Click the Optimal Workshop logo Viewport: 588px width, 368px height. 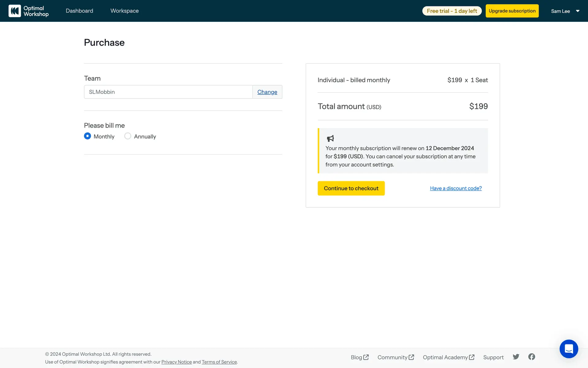click(28, 11)
